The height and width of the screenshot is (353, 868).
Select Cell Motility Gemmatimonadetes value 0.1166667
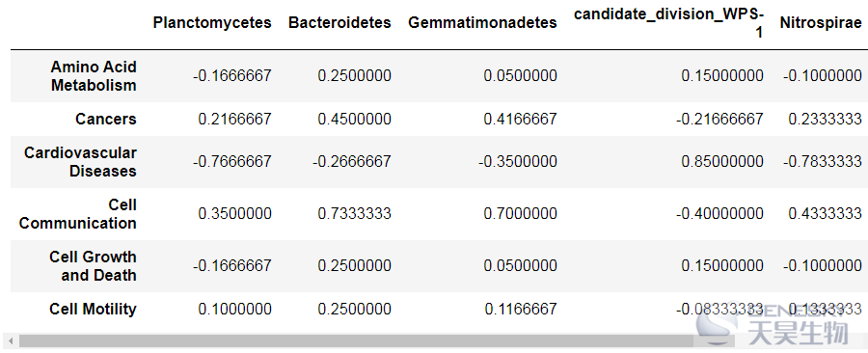tap(521, 309)
